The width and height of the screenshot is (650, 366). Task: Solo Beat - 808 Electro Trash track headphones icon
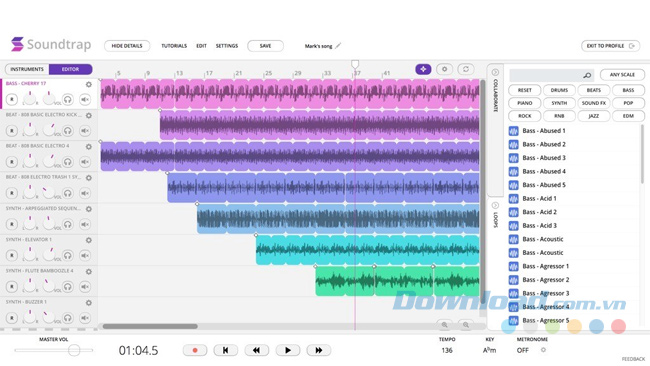coord(68,193)
